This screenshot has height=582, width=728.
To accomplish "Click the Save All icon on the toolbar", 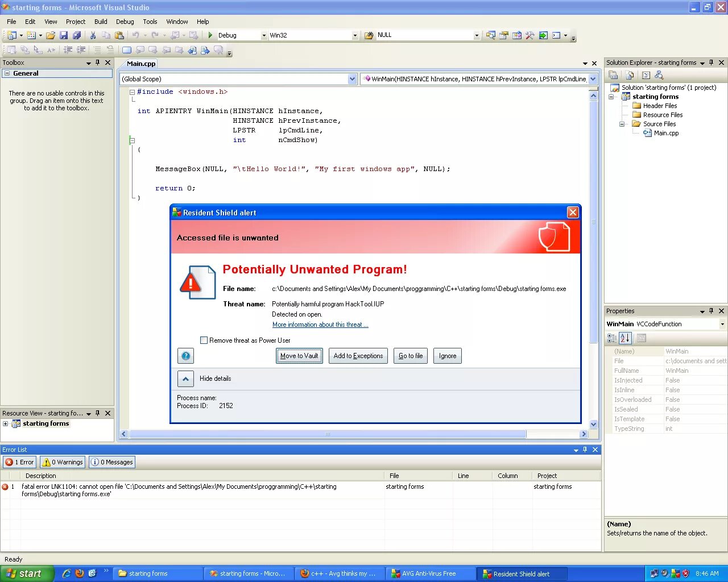I will (x=78, y=35).
